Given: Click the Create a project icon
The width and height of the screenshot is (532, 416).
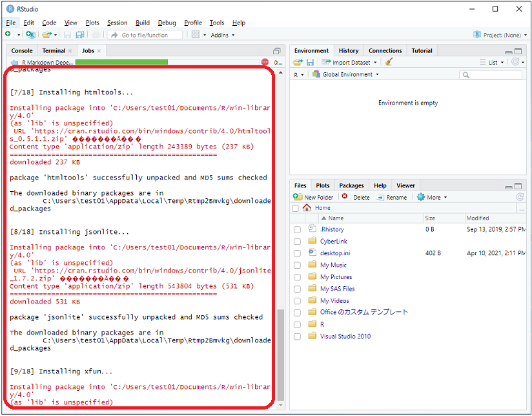Looking at the screenshot, I should 30,35.
